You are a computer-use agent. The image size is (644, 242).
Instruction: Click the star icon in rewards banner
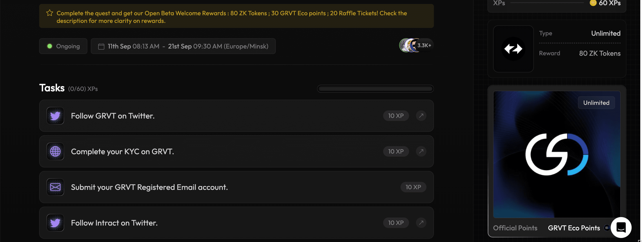tap(49, 13)
